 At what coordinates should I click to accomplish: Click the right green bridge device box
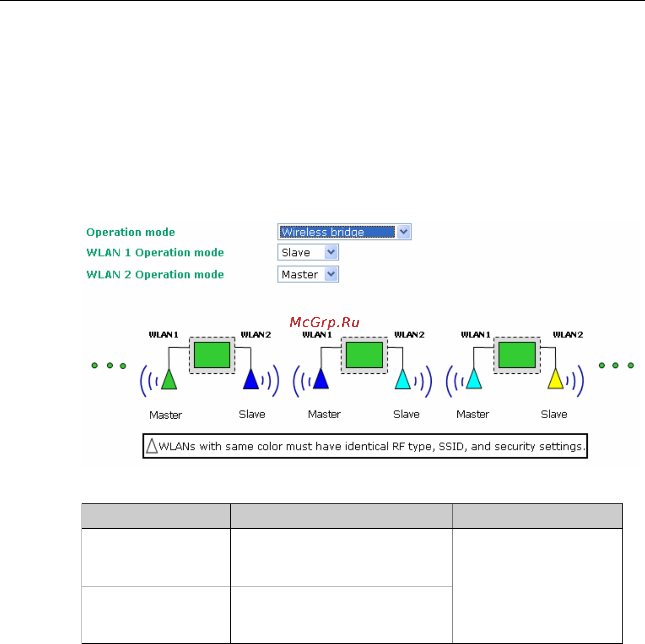(517, 355)
